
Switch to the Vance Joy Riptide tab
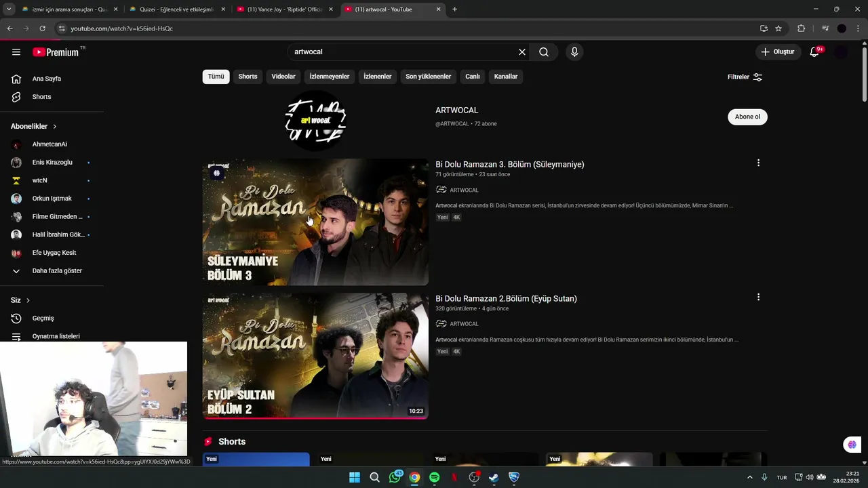click(283, 9)
